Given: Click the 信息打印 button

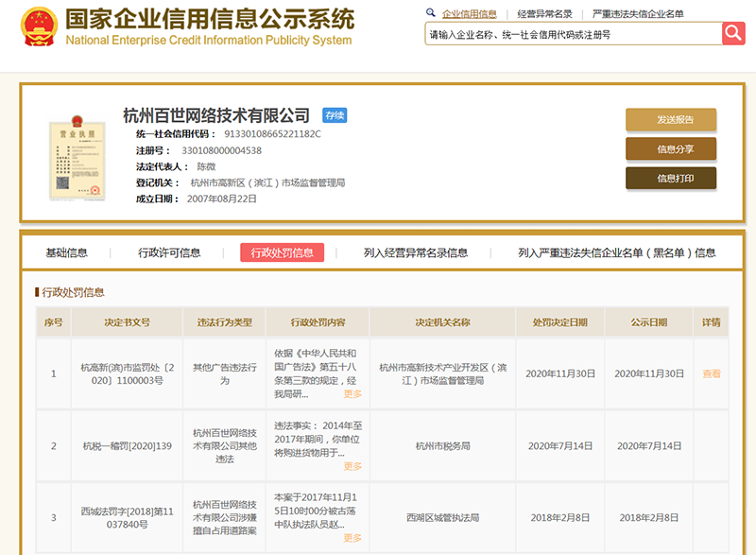Looking at the screenshot, I should click(671, 179).
